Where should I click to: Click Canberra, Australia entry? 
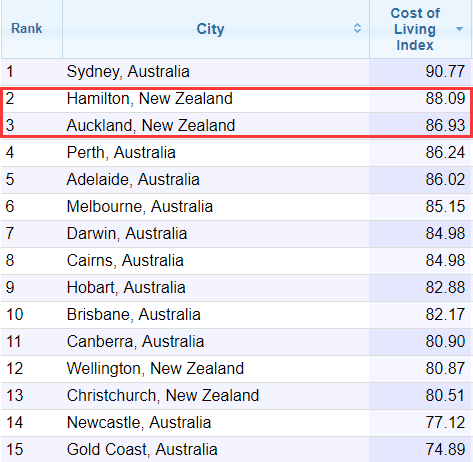(135, 342)
